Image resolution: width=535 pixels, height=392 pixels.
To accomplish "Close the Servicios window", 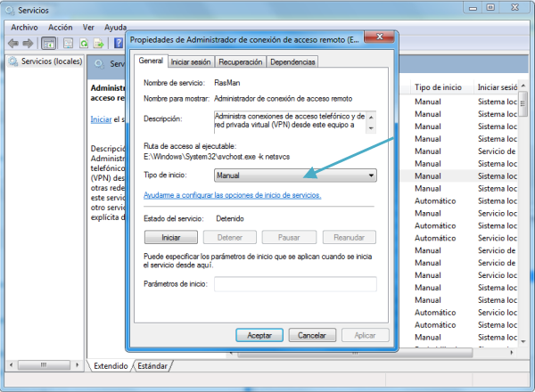I will [x=514, y=8].
